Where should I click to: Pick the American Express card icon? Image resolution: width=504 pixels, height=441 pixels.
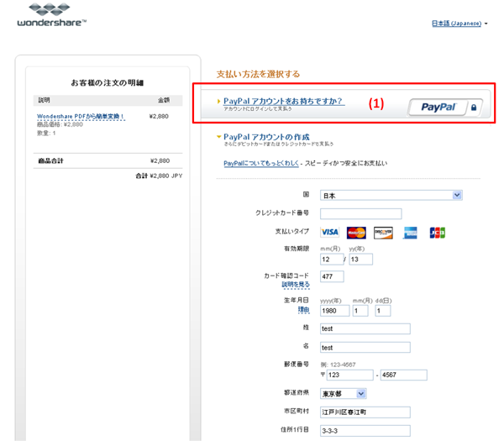point(410,233)
